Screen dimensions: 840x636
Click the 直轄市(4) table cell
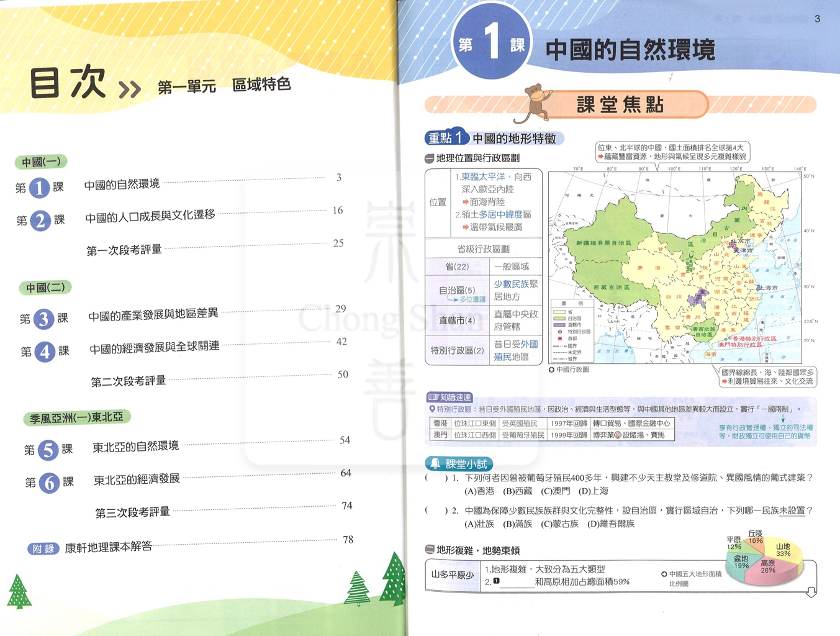[x=457, y=320]
